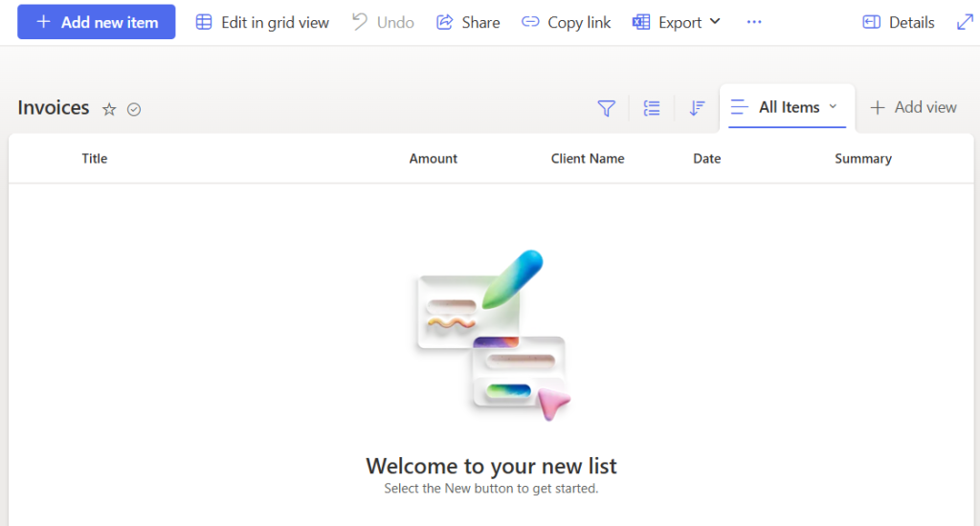Click the checkmark status icon beside Invoices
This screenshot has width=980, height=526.
coord(134,109)
